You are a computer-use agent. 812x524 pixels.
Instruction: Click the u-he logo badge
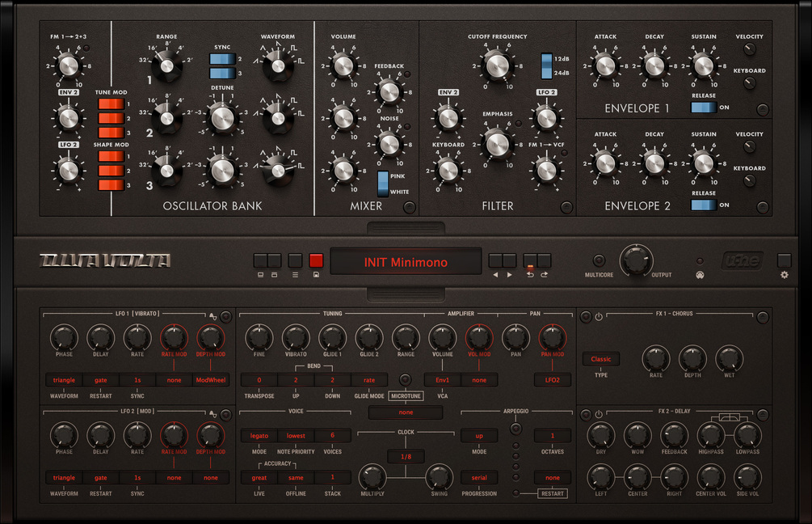[x=743, y=260]
